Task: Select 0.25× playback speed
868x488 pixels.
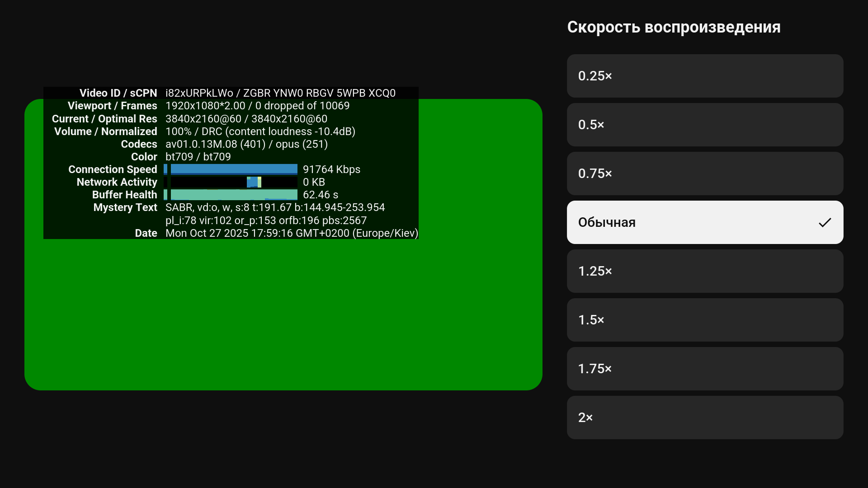Action: 705,76
